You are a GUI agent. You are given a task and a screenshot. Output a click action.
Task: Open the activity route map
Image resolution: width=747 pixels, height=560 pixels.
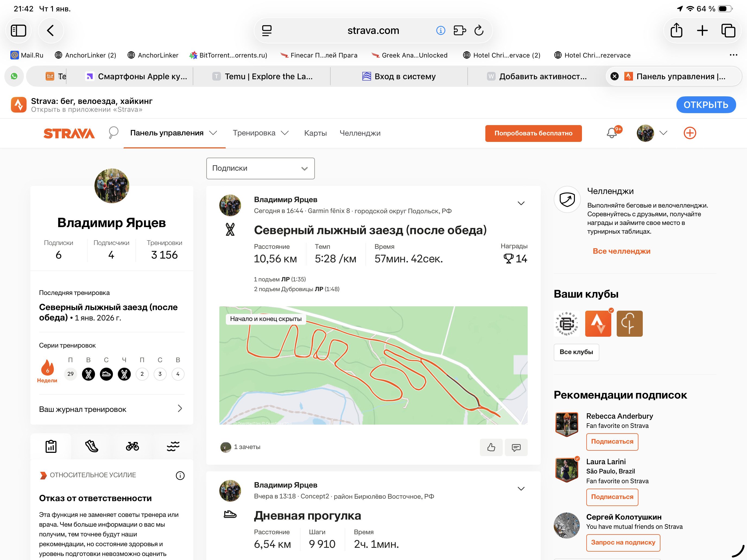point(373,365)
